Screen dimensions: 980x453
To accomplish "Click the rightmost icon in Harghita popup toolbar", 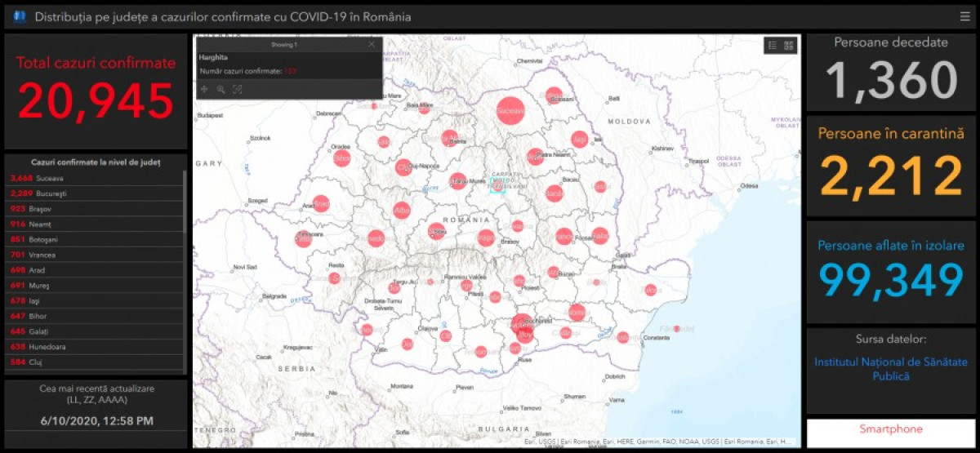I will pyautogui.click(x=238, y=89).
